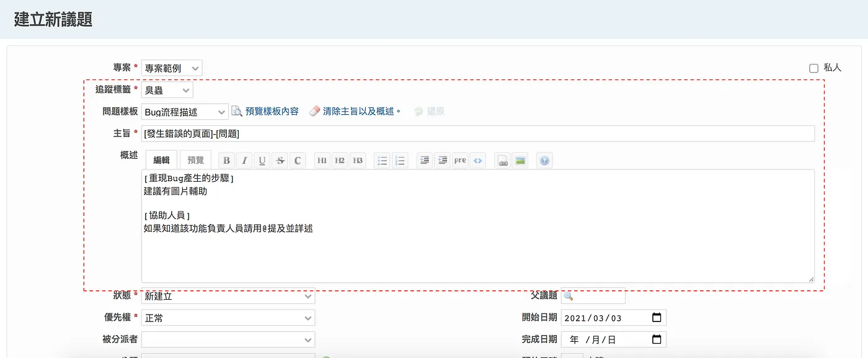Click the 建立新議題 page heading

point(53,19)
